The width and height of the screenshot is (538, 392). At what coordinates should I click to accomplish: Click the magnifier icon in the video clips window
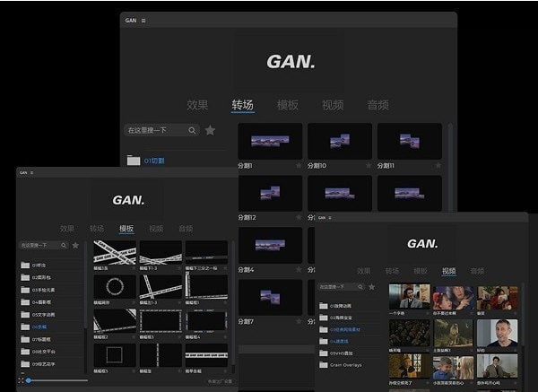[x=360, y=287]
